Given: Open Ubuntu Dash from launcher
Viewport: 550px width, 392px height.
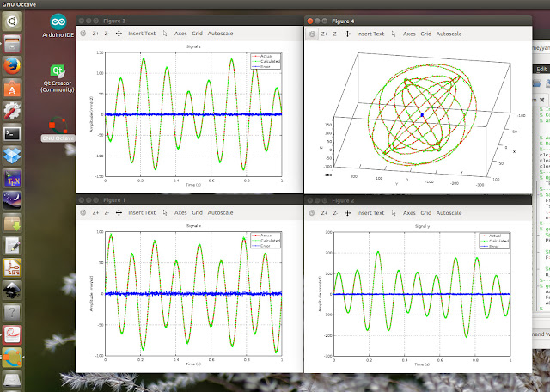Looking at the screenshot, I should pyautogui.click(x=12, y=21).
